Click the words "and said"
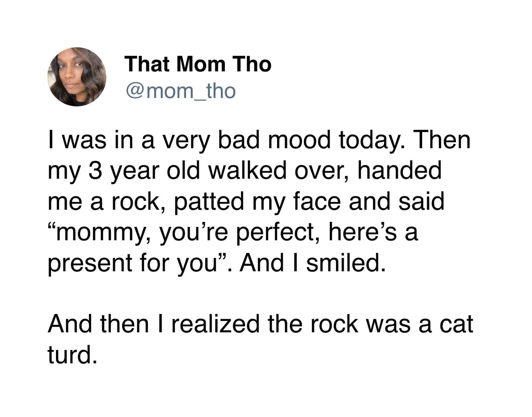This screenshot has width=532, height=417. (x=396, y=201)
